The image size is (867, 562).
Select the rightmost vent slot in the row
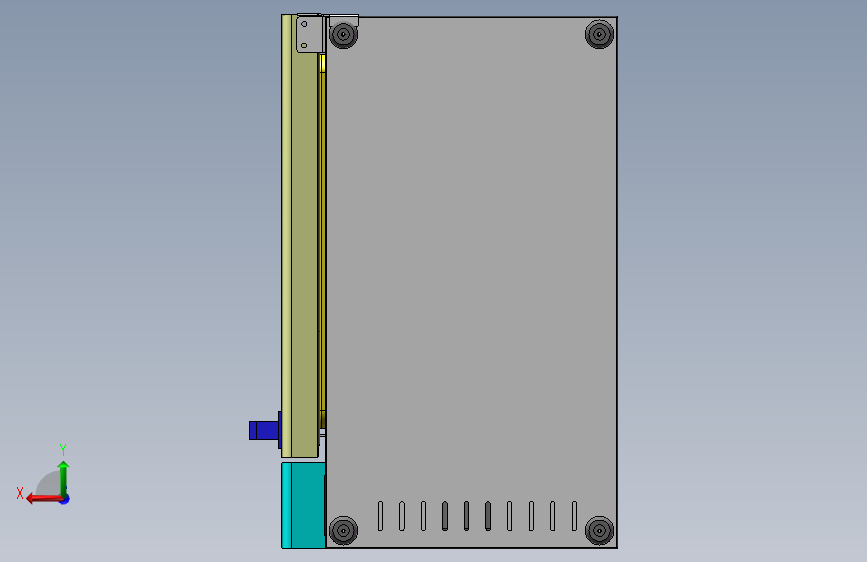pos(574,516)
